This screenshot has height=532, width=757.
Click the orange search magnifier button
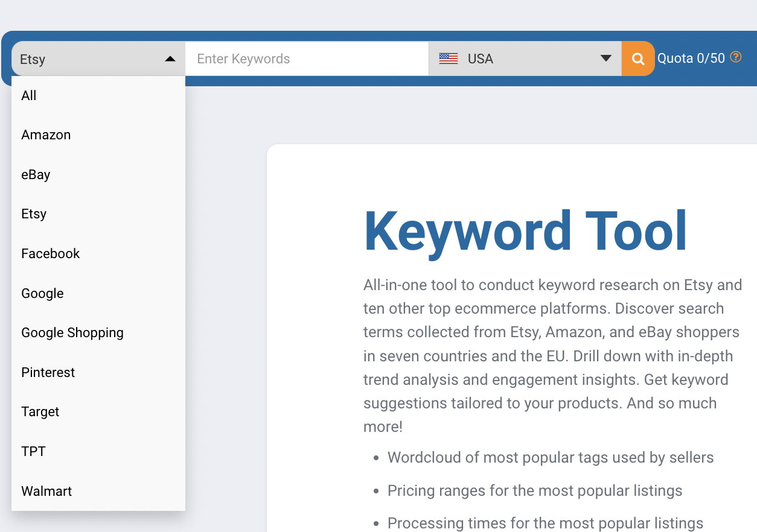(x=638, y=59)
